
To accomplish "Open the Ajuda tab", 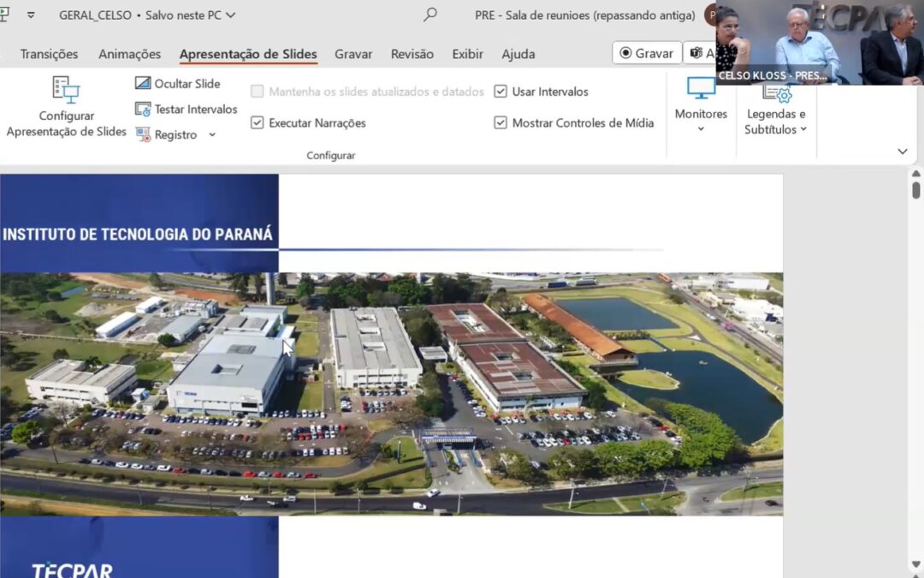I will [518, 54].
